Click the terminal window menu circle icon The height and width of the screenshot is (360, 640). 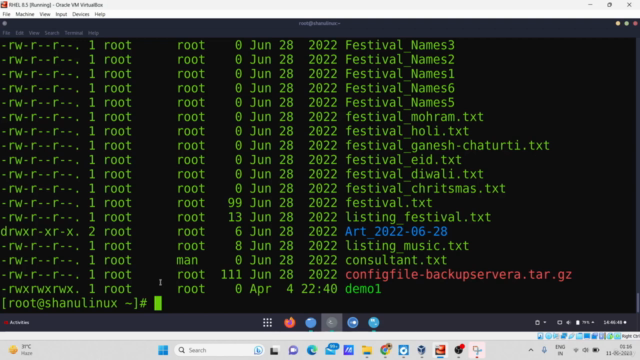pos(4,24)
